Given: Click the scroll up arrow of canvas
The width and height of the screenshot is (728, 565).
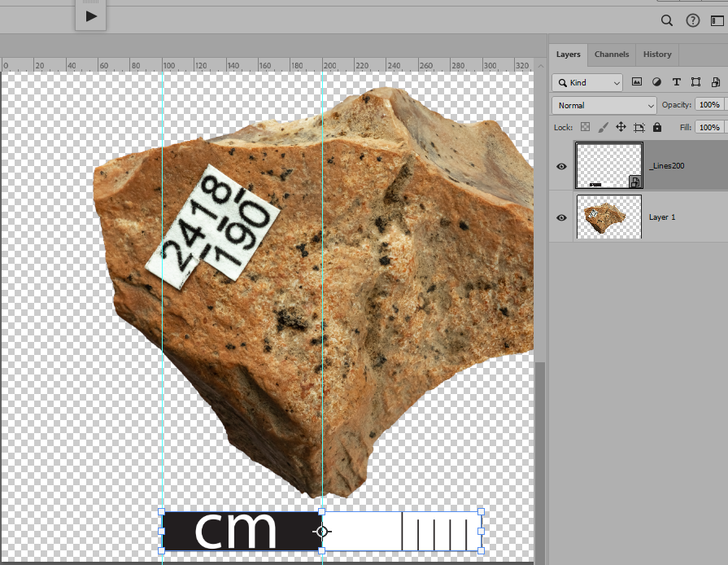Looking at the screenshot, I should (x=540, y=66).
